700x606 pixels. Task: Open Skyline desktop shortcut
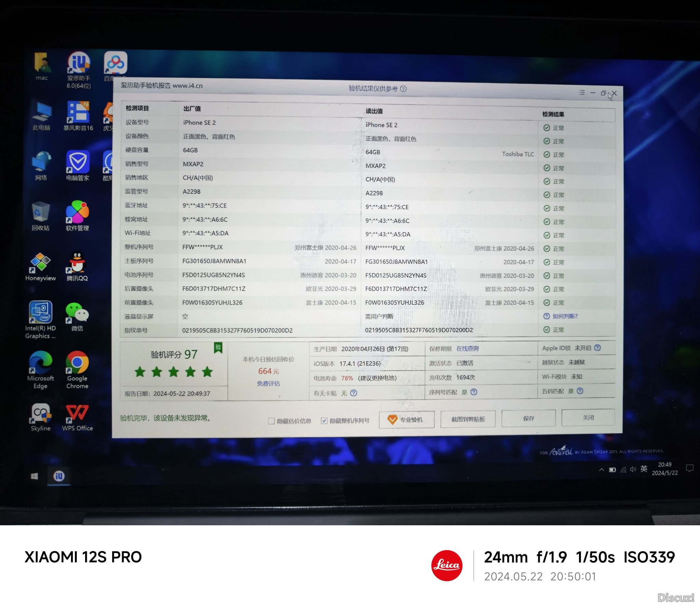click(x=41, y=418)
